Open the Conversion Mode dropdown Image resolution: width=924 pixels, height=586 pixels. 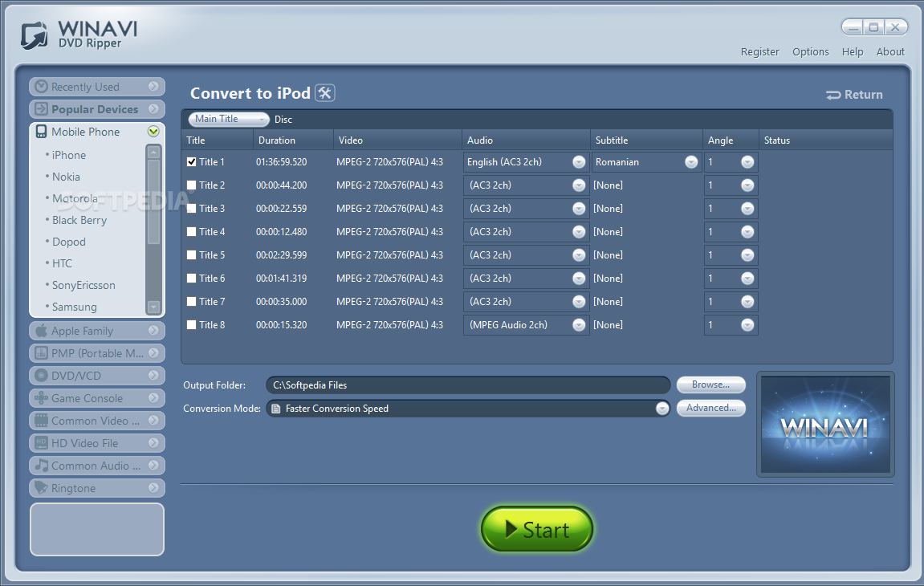pyautogui.click(x=662, y=409)
